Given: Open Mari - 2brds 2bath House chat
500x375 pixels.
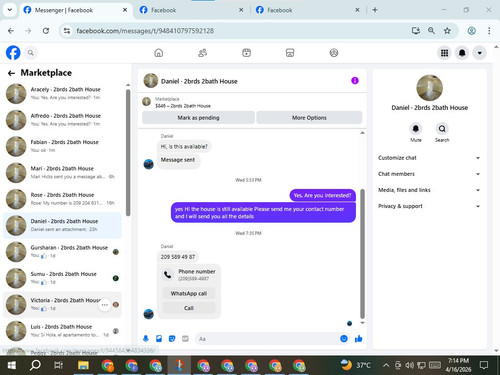Looking at the screenshot, I should tap(62, 173).
